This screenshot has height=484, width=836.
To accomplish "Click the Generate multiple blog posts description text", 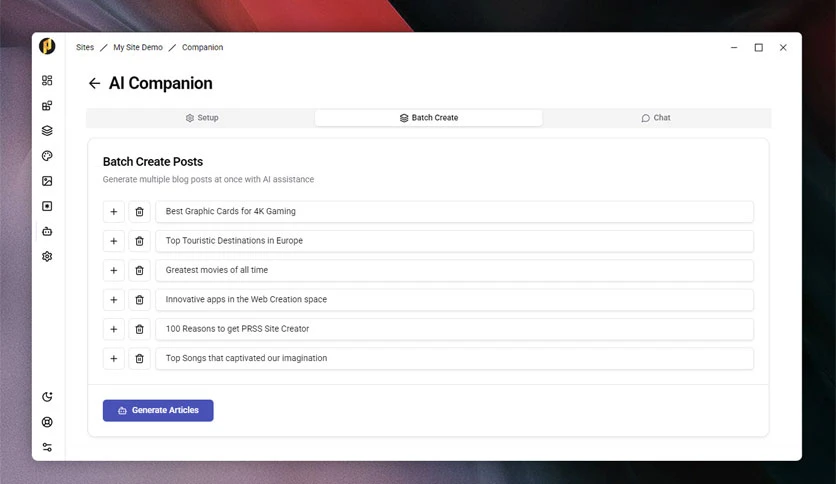I will coord(208,180).
